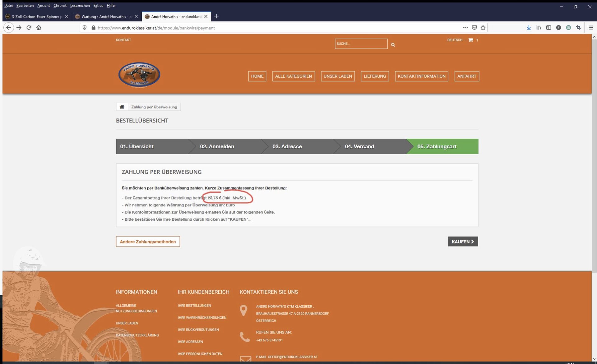
Task: Go to step 04. Versand
Action: (x=359, y=146)
